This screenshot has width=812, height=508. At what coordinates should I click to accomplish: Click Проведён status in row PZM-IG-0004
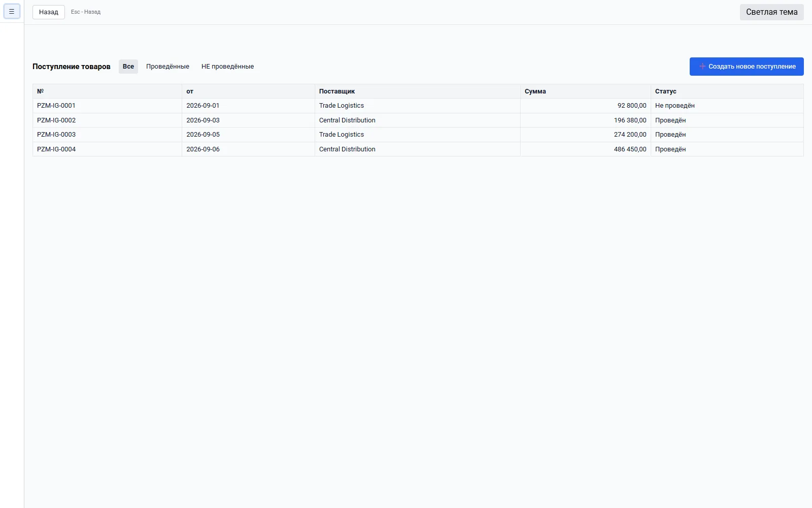point(727,149)
